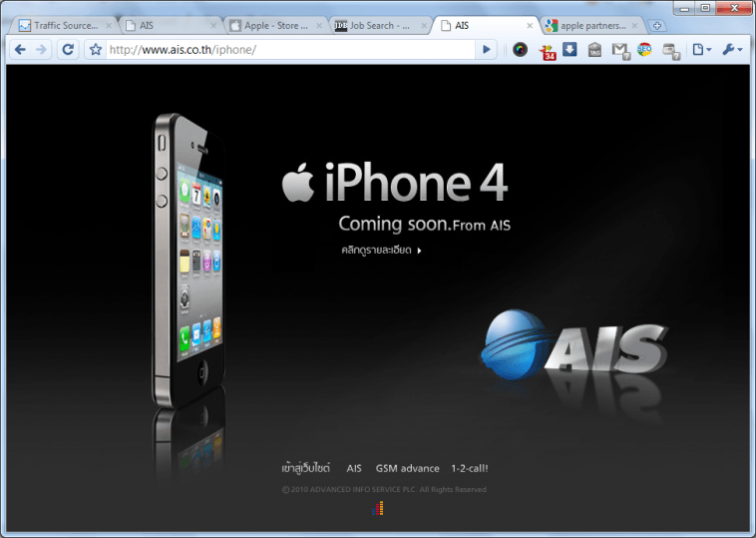Open the Page menu dropdown
The image size is (756, 538).
point(701,49)
